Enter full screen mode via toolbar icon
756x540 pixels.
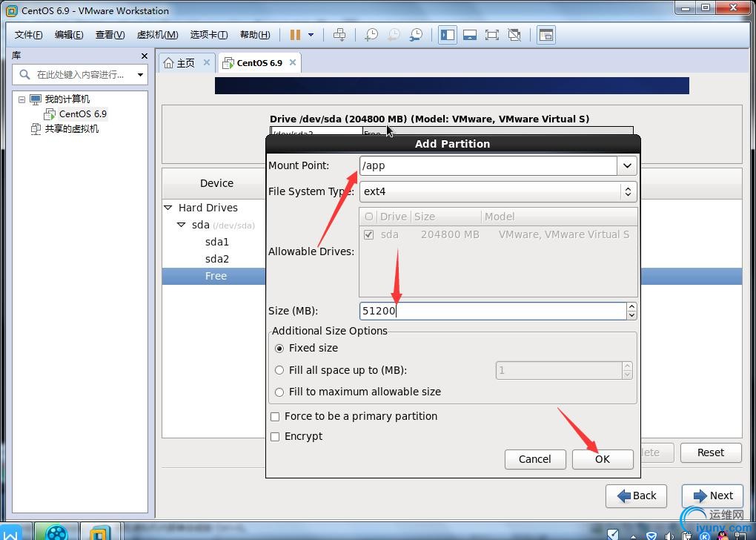click(492, 35)
